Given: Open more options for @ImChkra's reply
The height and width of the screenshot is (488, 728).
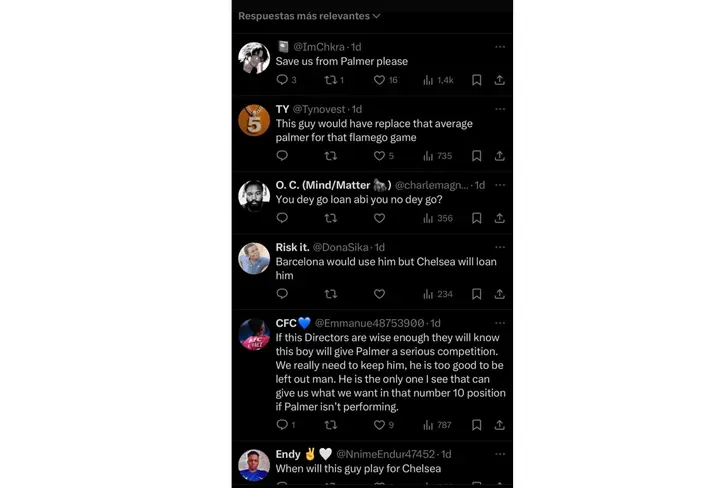Looking at the screenshot, I should pyautogui.click(x=500, y=46).
